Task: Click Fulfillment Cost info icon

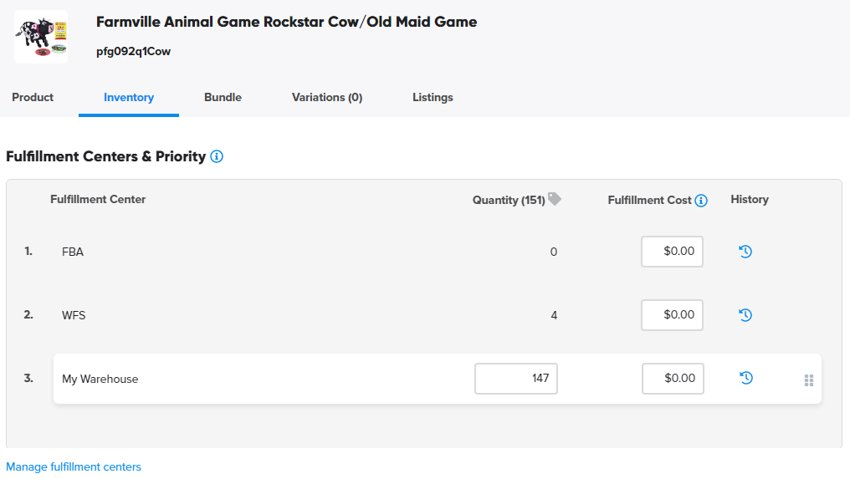Action: pyautogui.click(x=701, y=200)
